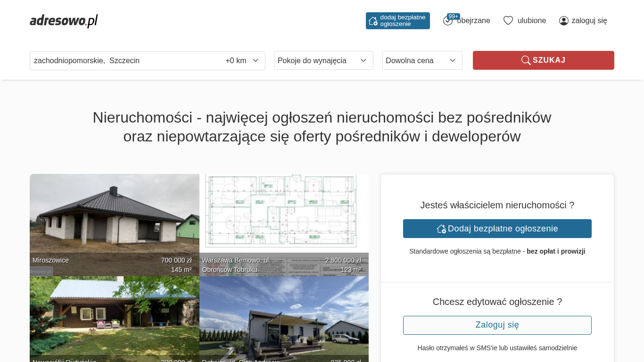Click the magnifying glass search icon

click(526, 60)
